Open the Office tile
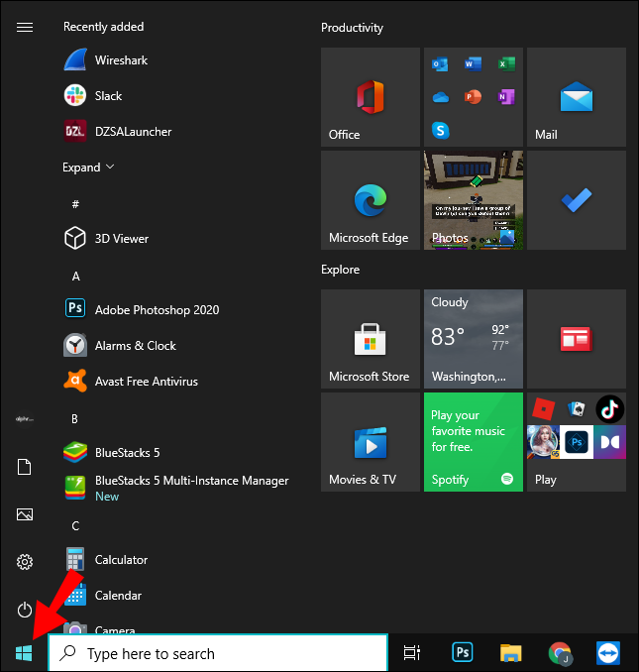 [x=371, y=97]
